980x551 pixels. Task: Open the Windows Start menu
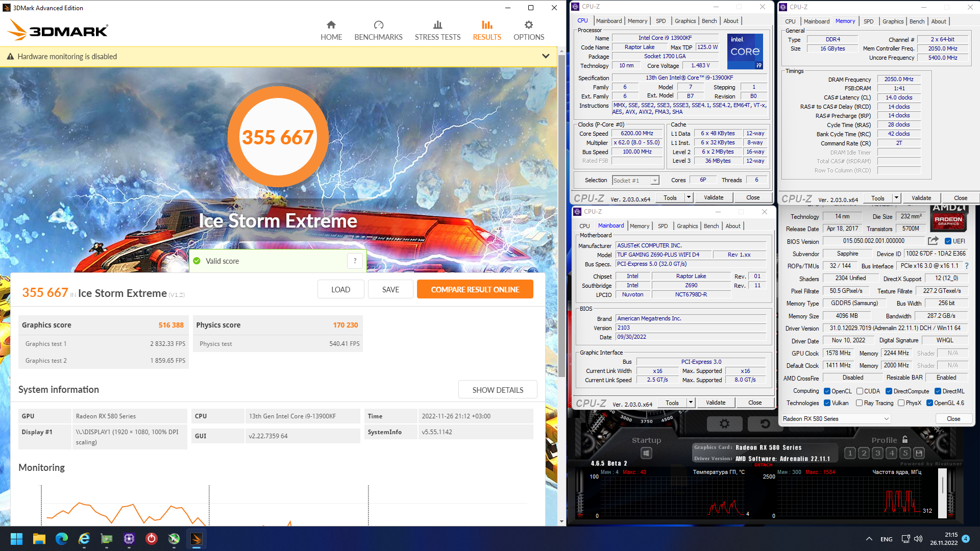(16, 539)
